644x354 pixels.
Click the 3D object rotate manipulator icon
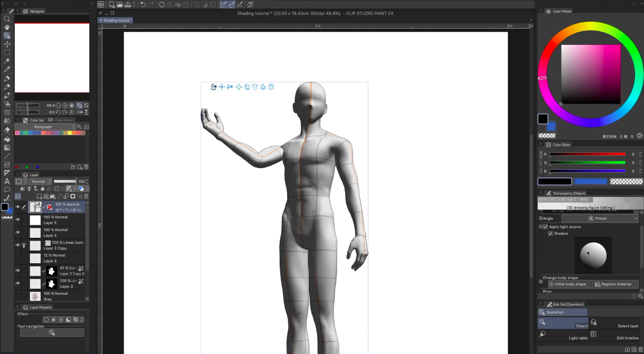pyautogui.click(x=247, y=87)
